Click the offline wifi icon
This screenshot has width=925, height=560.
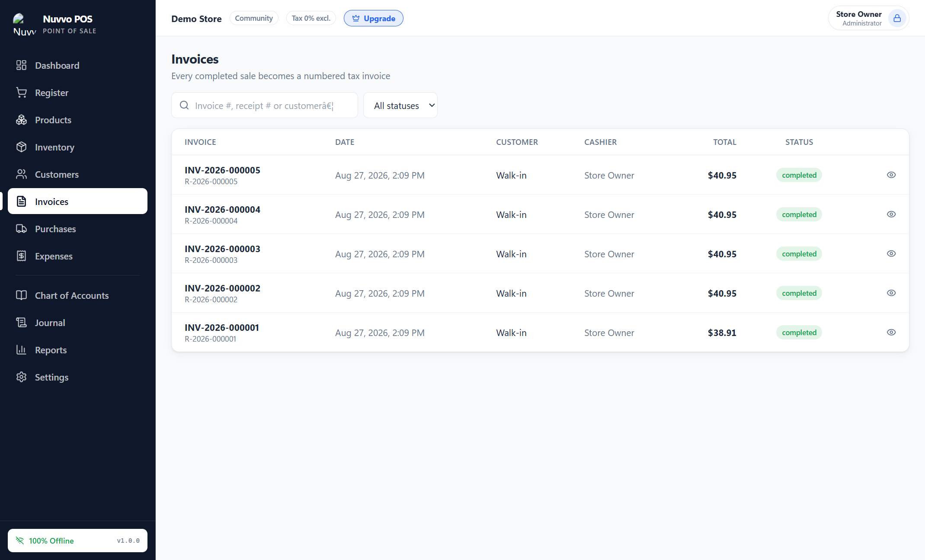click(x=20, y=541)
